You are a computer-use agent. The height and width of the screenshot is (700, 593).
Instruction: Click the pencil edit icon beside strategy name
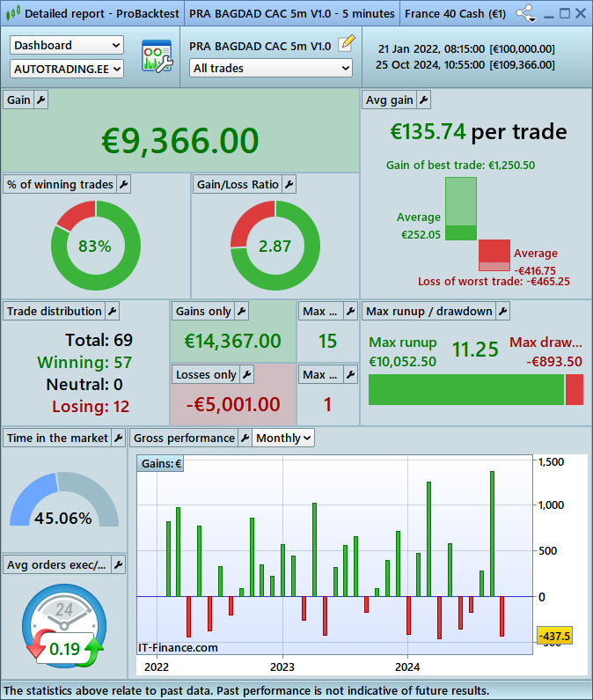(347, 42)
